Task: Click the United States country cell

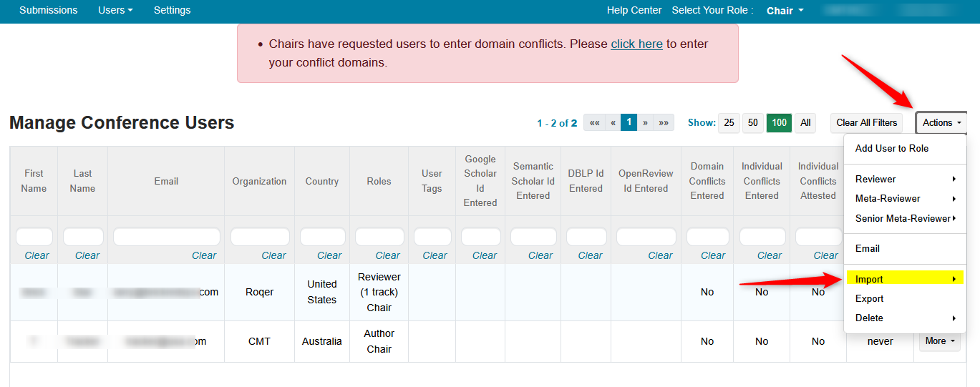Action: pyautogui.click(x=322, y=292)
